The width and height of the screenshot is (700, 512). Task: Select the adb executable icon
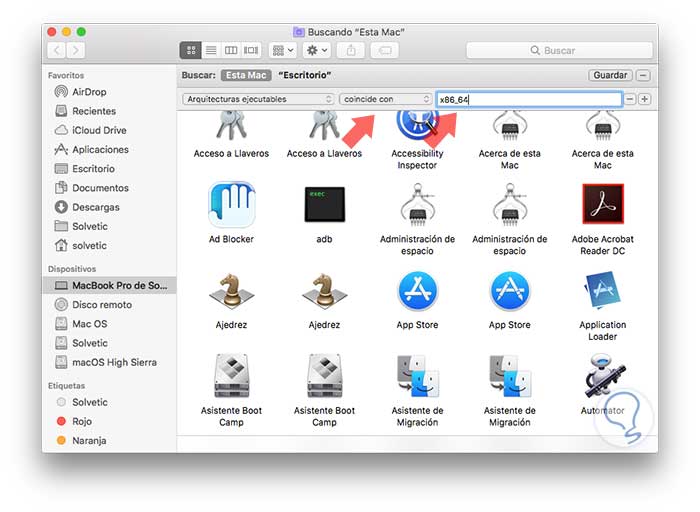point(325,205)
